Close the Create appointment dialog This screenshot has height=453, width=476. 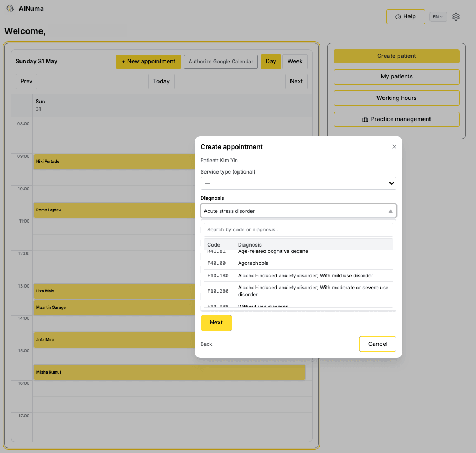394,147
